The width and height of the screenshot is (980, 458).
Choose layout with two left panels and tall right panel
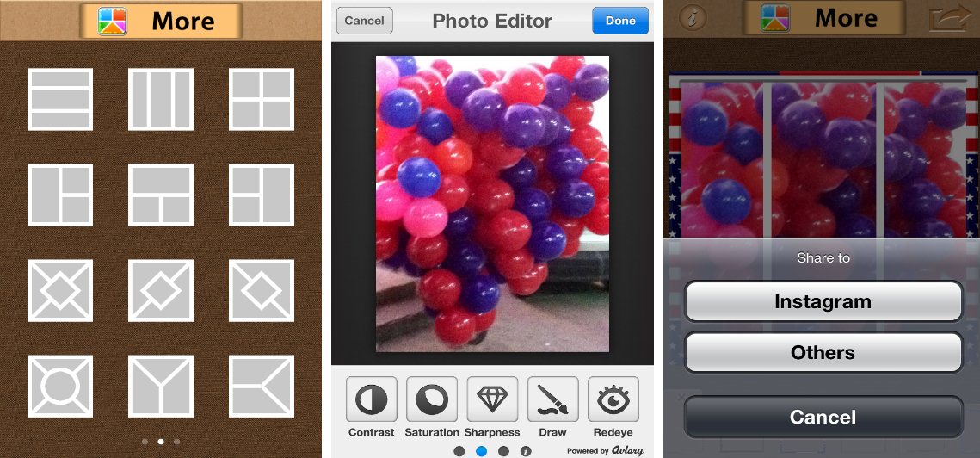click(262, 195)
